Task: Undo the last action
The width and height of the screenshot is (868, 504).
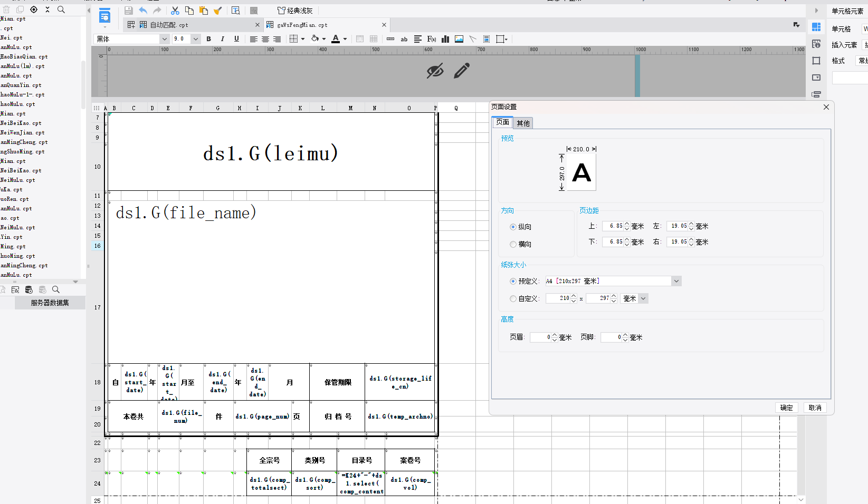Action: click(x=143, y=10)
